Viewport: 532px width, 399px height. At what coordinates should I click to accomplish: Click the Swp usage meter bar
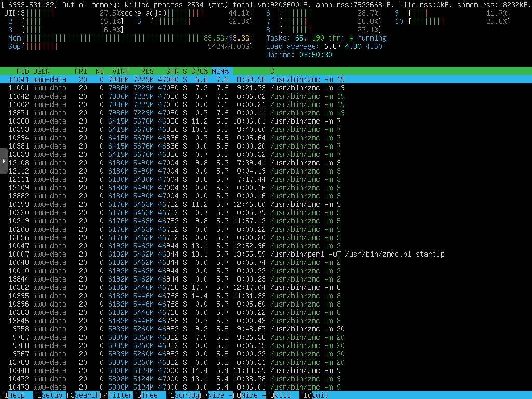130,46
